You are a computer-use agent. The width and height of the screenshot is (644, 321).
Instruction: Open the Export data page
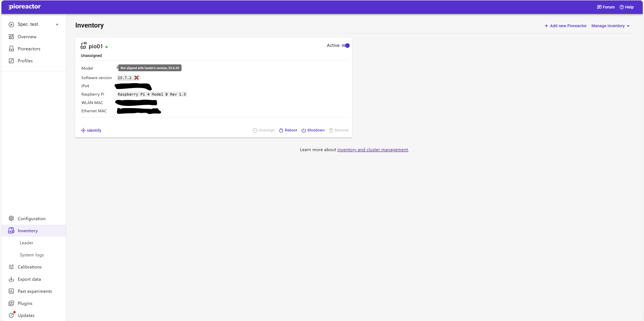(x=34, y=279)
